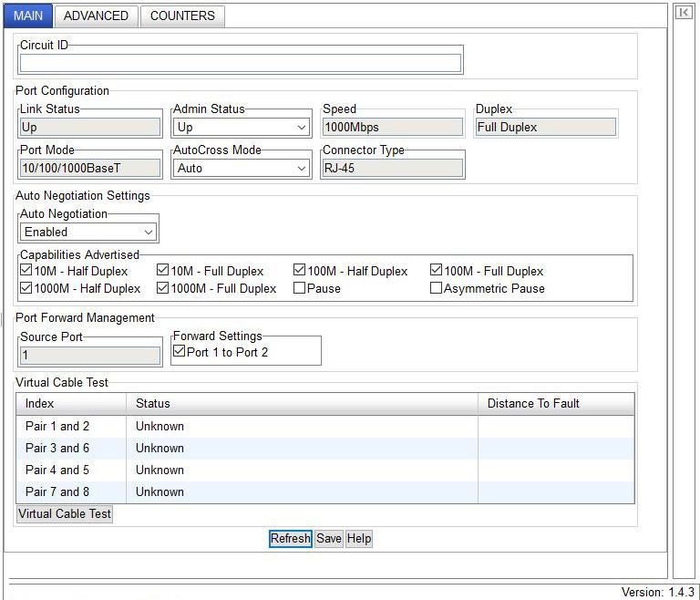700x600 pixels.
Task: Toggle 10M - Half Duplex checkbox
Action: pos(26,271)
